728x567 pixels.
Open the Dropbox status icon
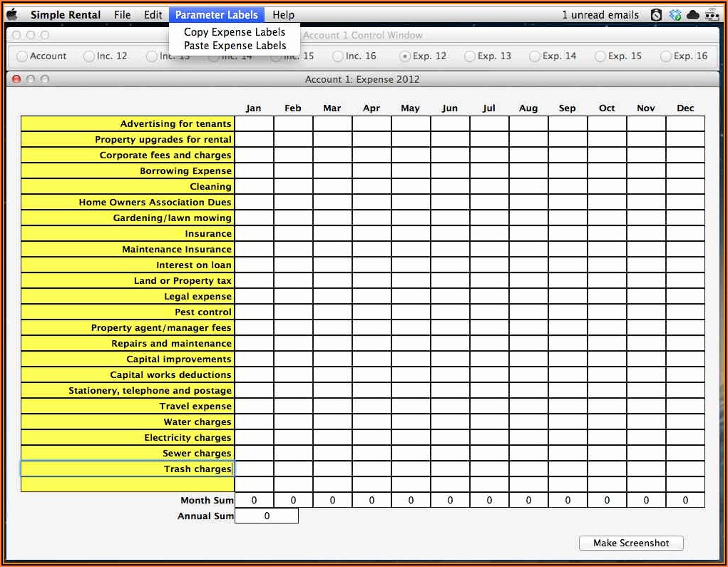coord(675,14)
